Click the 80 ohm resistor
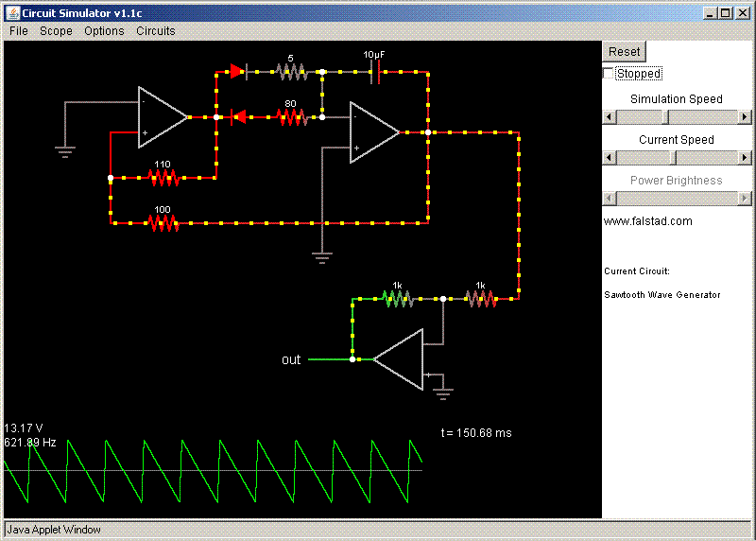 click(x=291, y=117)
